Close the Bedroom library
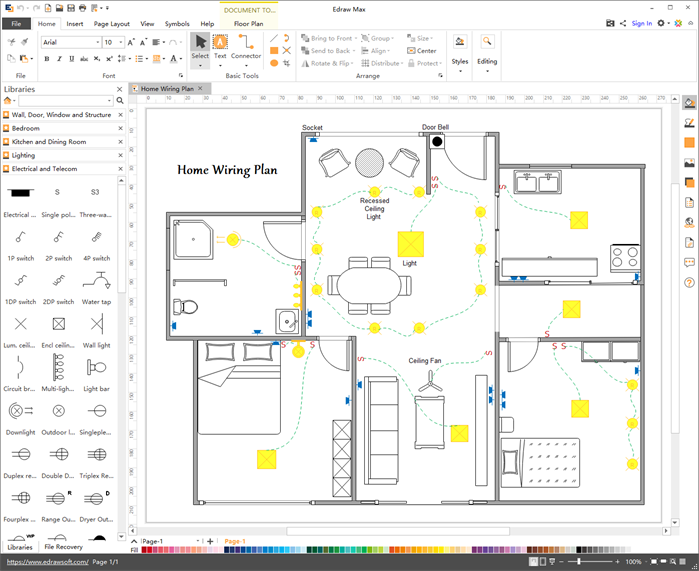 click(x=122, y=129)
